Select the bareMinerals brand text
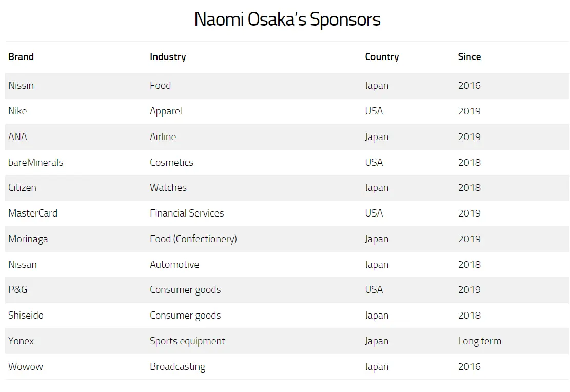570x392 pixels. click(35, 162)
